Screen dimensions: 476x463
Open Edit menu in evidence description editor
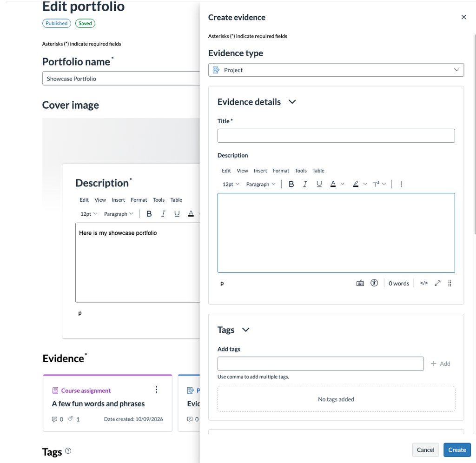pyautogui.click(x=226, y=171)
